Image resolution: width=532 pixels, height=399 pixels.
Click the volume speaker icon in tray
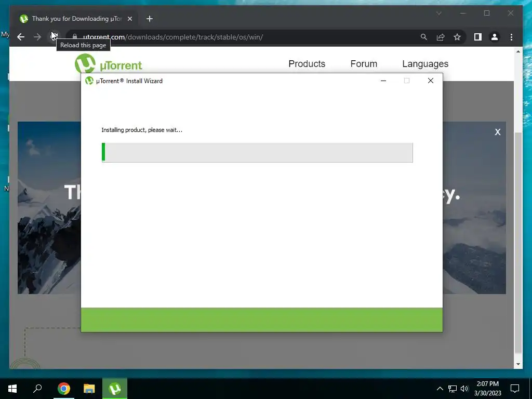464,389
